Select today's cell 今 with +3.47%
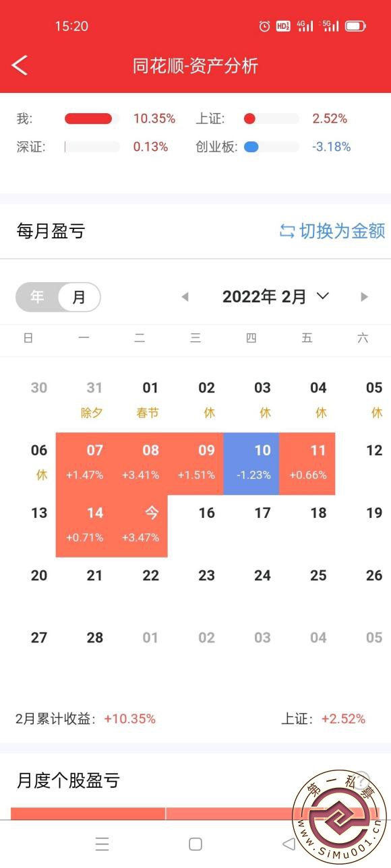This screenshot has width=391, height=868. pos(140,526)
